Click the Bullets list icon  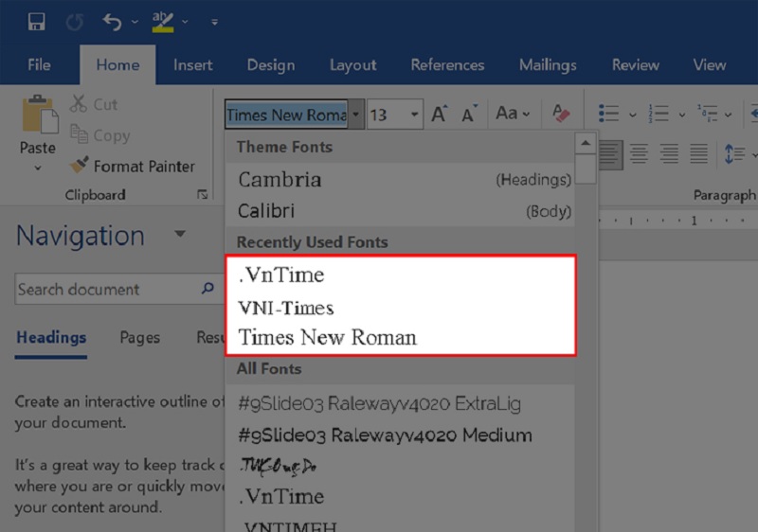(x=608, y=114)
